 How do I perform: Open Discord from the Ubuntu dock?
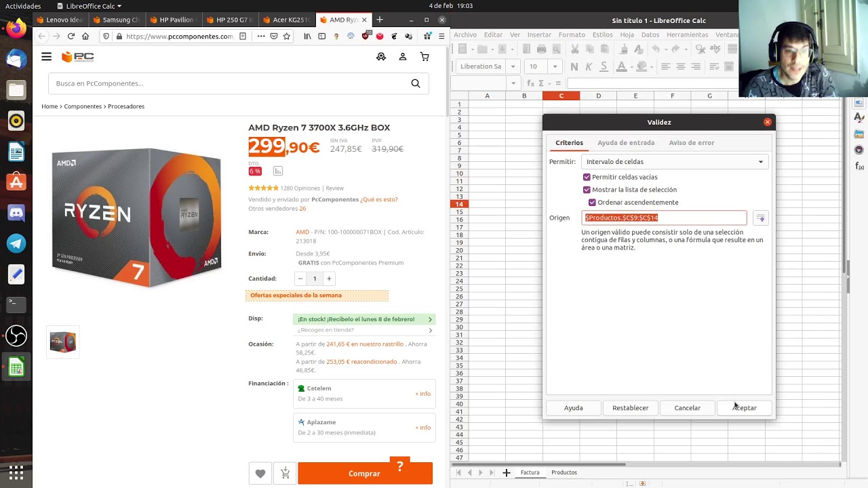coord(16,213)
